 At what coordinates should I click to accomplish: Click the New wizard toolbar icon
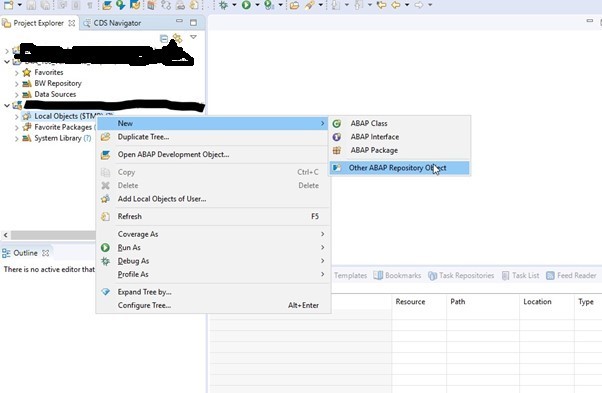[x=8, y=5]
